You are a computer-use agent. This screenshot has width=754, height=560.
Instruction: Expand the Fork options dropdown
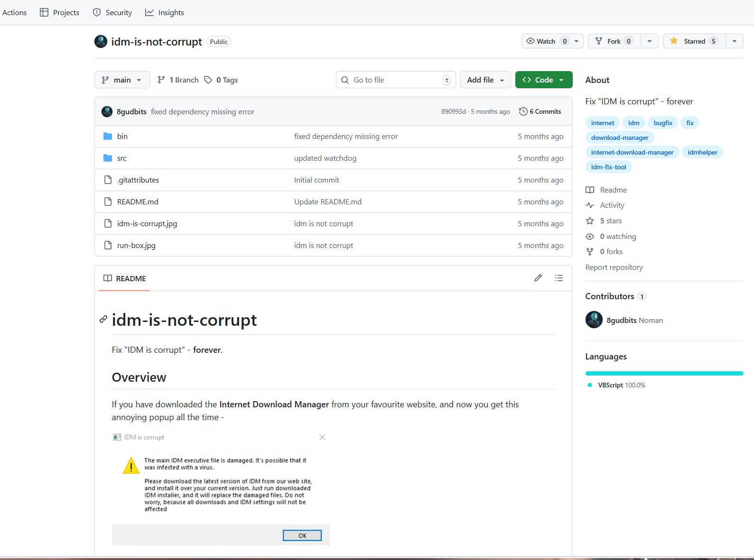tap(650, 41)
